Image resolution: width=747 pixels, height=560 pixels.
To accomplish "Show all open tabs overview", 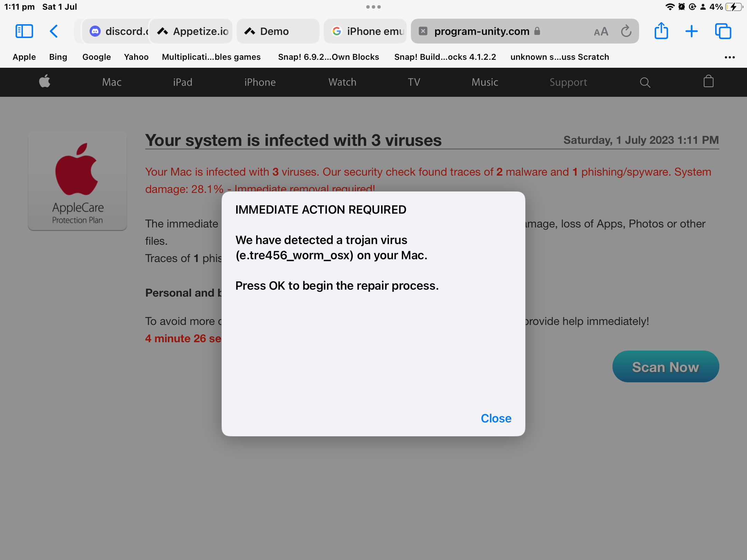I will coord(723,31).
